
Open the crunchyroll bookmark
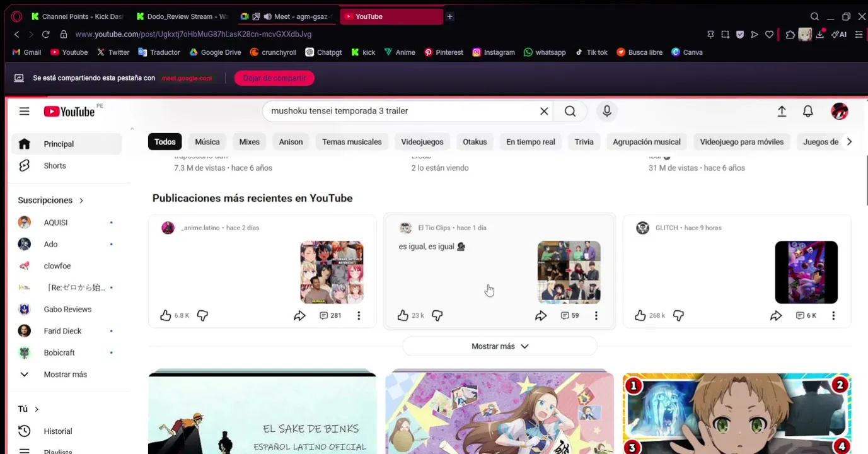273,52
